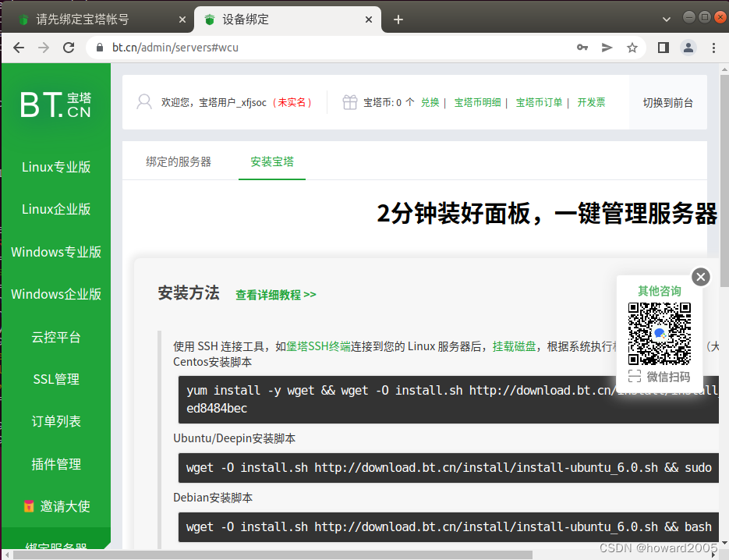Open the saved password key icon
729x560 pixels.
(582, 48)
